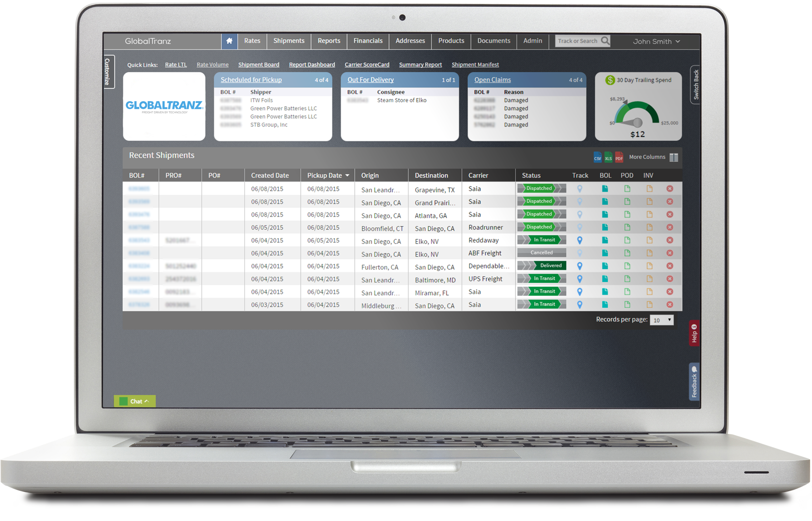
Task: Follow the Shipment Manifest quick link
Action: (x=475, y=65)
